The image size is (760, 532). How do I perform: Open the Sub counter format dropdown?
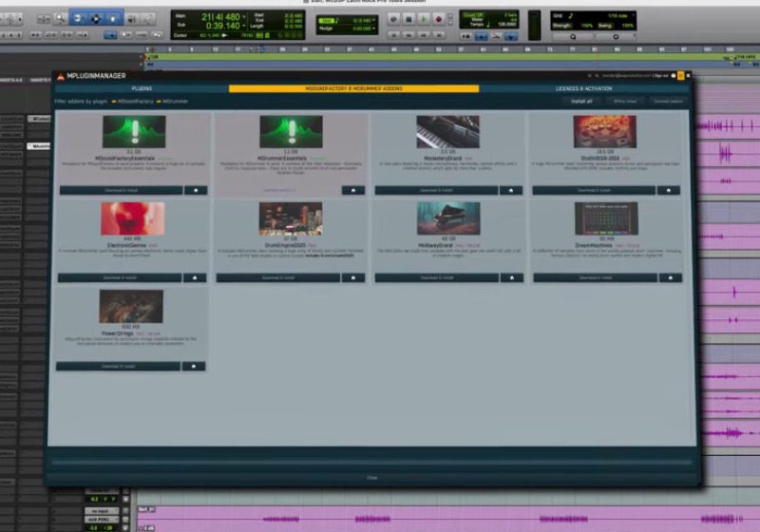tap(244, 26)
